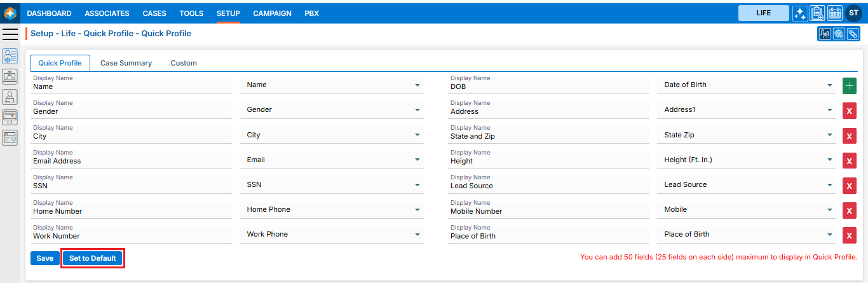Viewport: 868px width, 283px height.
Task: Switch to the Case Summary tab
Action: click(126, 63)
